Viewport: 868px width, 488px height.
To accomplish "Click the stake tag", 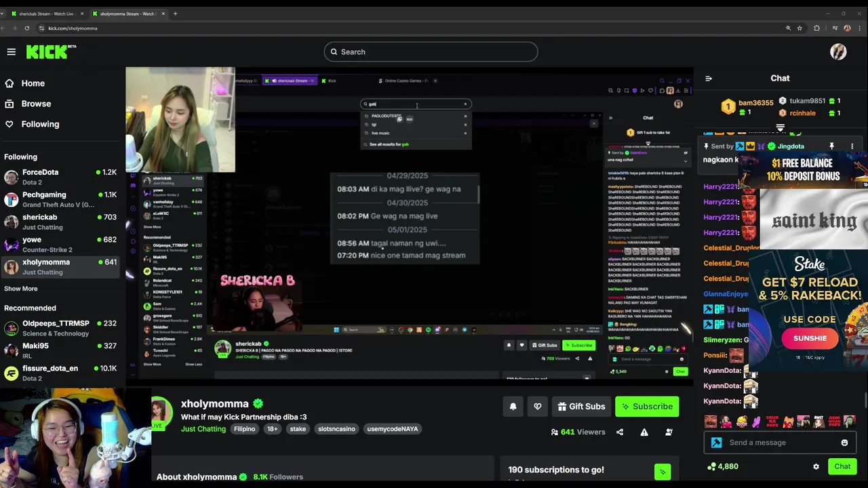I will (x=298, y=429).
